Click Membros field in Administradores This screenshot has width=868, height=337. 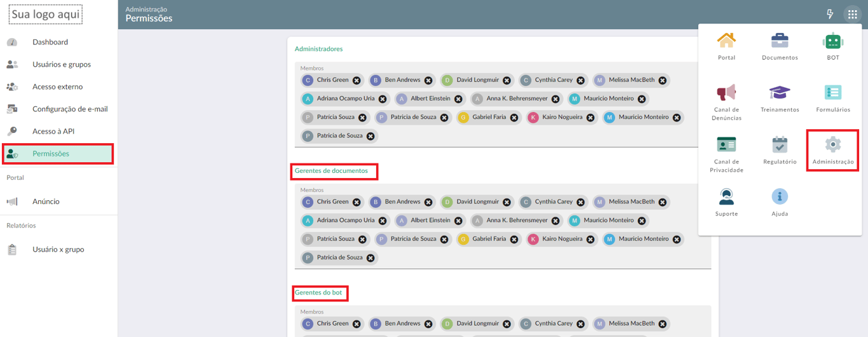click(503, 105)
